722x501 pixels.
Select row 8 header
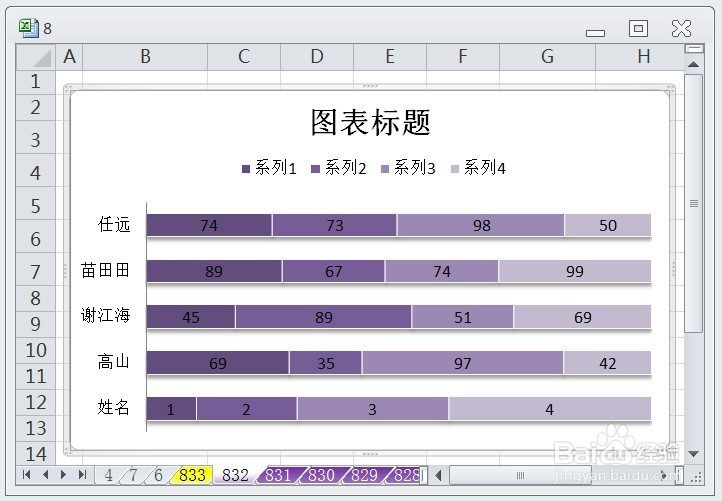(x=35, y=298)
